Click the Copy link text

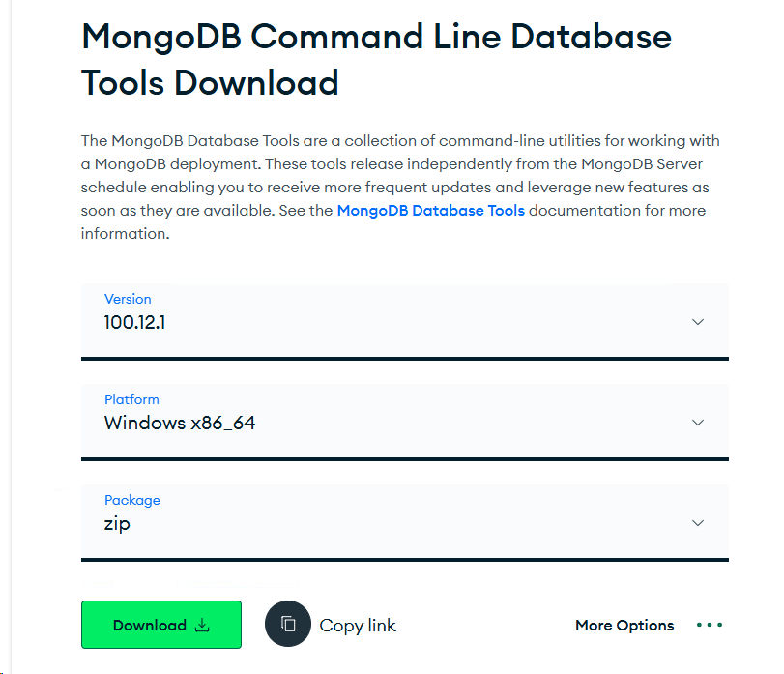[358, 626]
